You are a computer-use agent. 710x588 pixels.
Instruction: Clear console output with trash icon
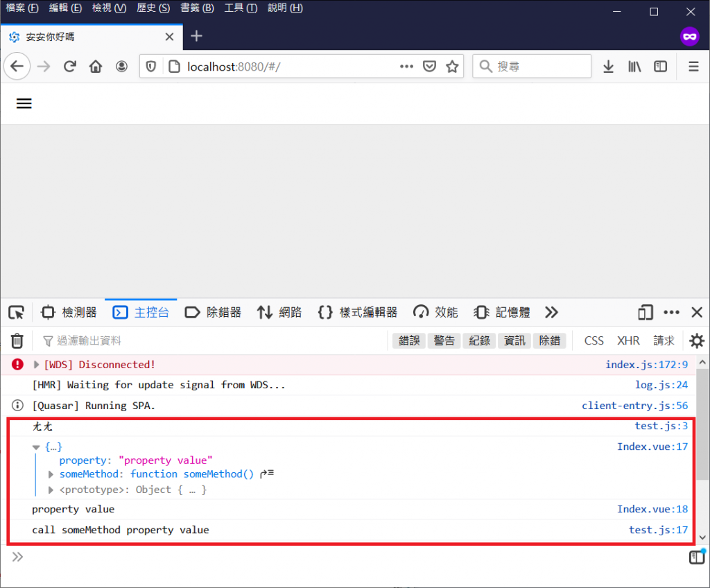pyautogui.click(x=17, y=340)
